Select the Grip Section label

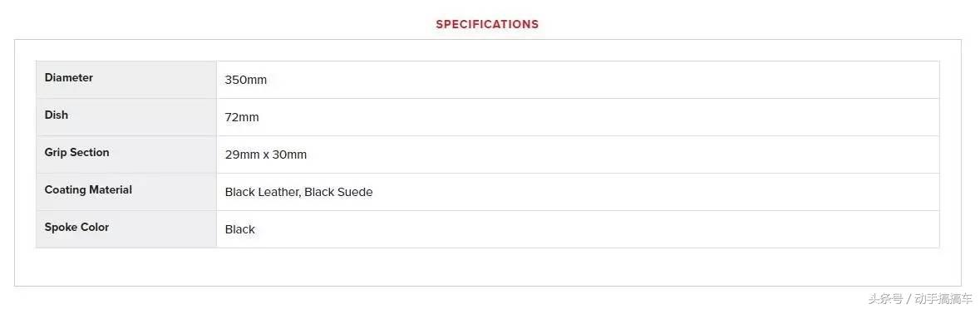tap(76, 152)
